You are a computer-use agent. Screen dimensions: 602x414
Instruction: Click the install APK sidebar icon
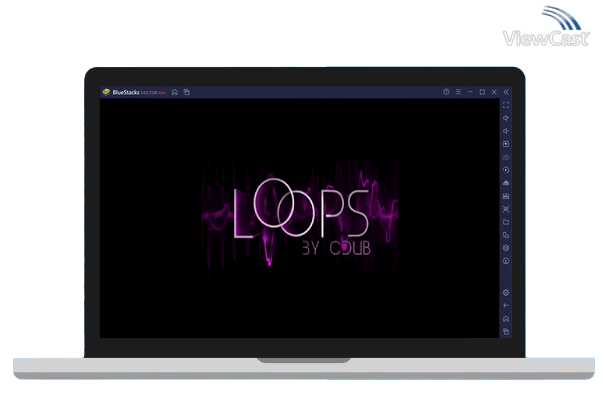pos(506,183)
